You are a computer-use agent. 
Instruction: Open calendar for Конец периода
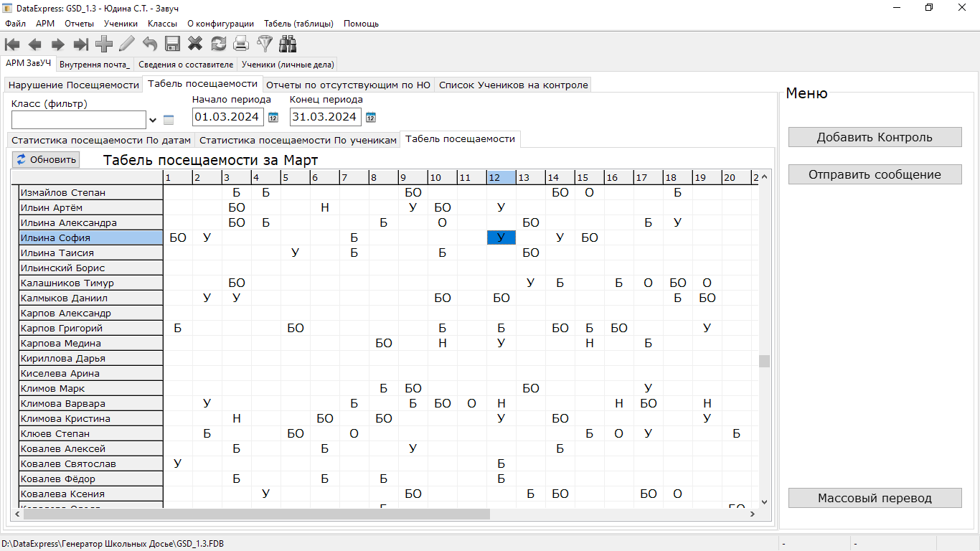coord(371,118)
